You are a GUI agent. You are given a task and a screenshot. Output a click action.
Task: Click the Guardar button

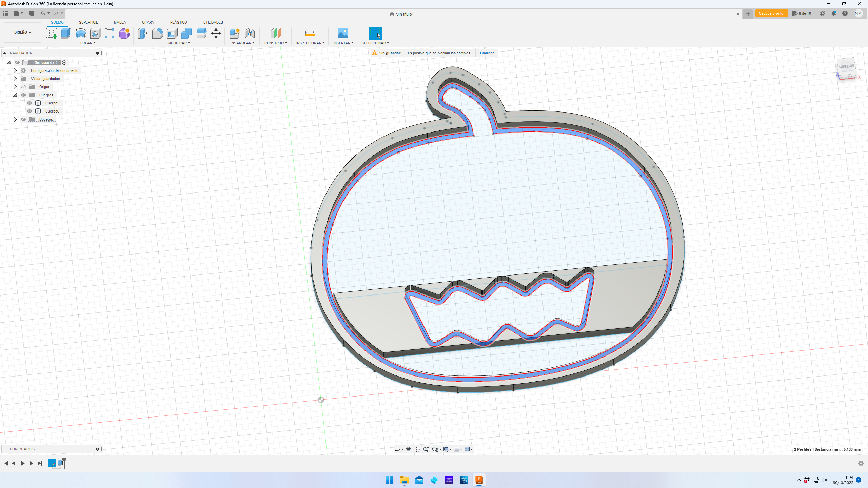487,53
